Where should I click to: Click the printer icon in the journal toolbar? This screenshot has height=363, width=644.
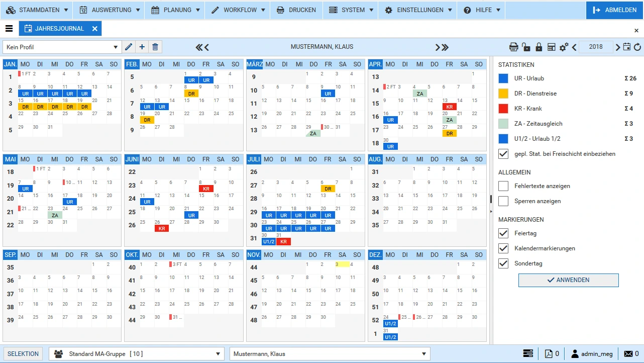513,47
